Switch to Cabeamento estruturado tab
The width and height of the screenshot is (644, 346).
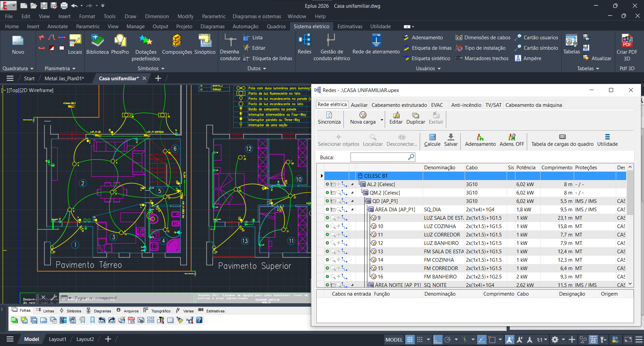399,105
